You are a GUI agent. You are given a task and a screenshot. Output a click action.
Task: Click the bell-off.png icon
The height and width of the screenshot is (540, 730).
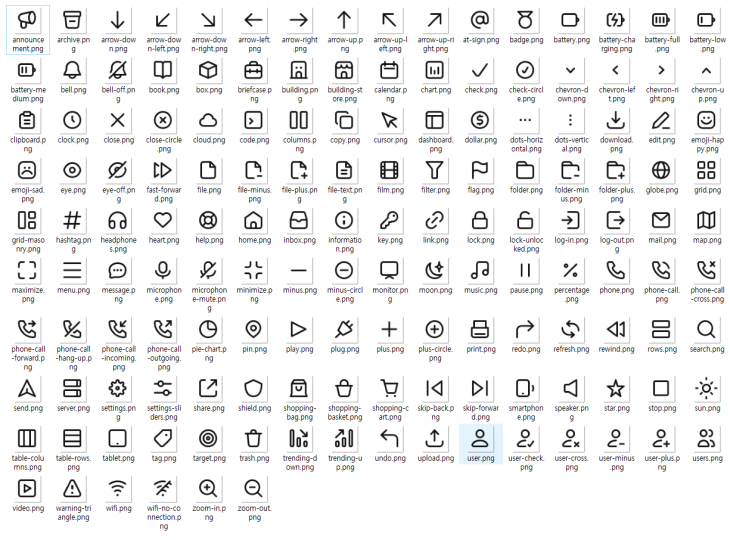tap(117, 70)
